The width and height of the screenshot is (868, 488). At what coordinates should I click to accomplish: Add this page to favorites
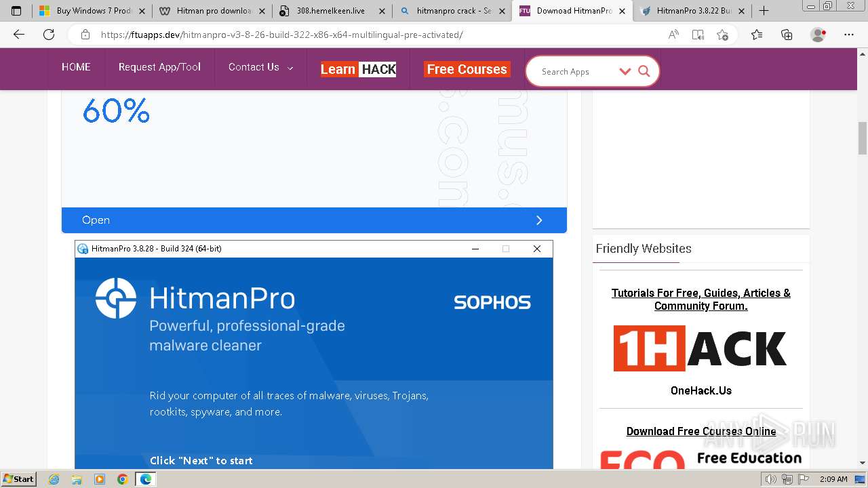point(722,35)
